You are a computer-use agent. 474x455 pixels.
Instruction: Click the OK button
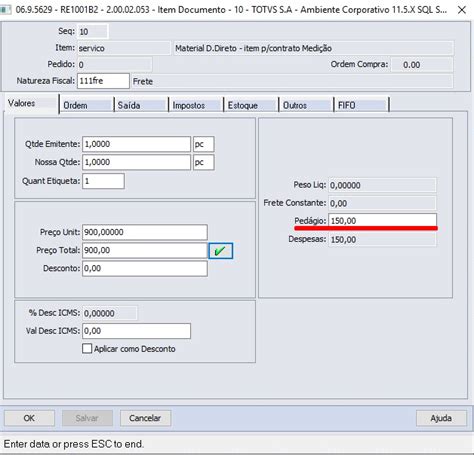pyautogui.click(x=29, y=418)
